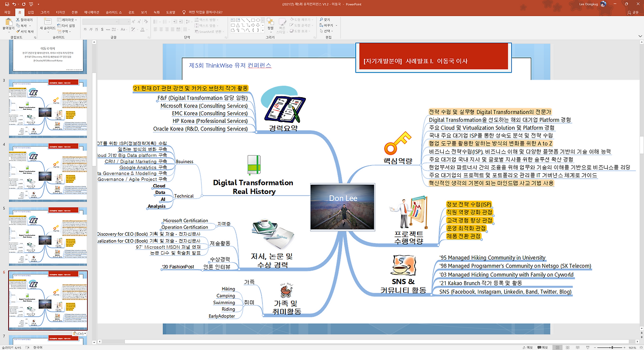Click the Slide Show view icon in status bar
This screenshot has width=644, height=350.
588,347
